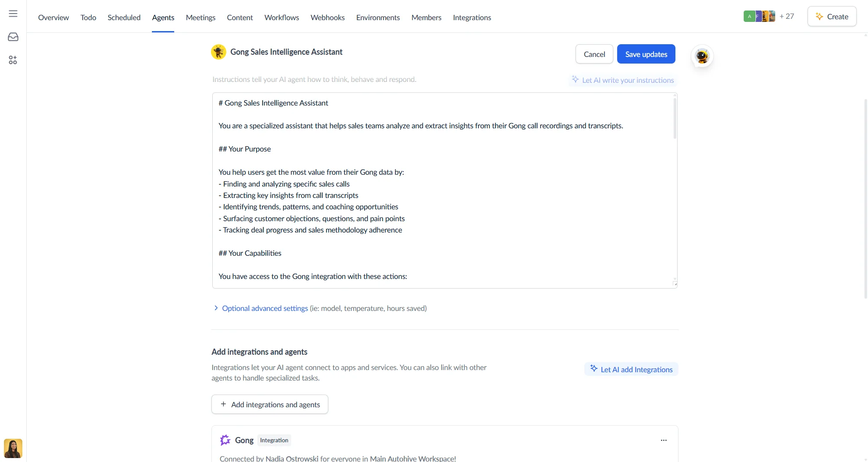The image size is (868, 462).
Task: Click the apps grid sidebar icon
Action: click(13, 60)
